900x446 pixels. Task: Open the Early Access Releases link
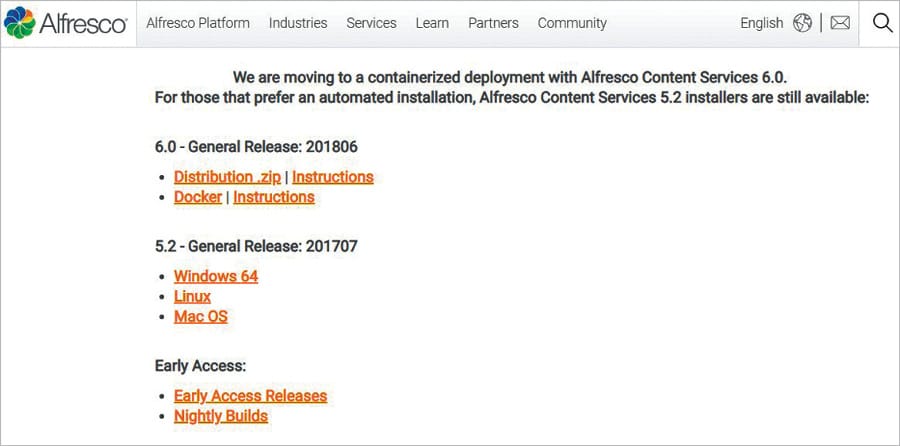point(250,396)
